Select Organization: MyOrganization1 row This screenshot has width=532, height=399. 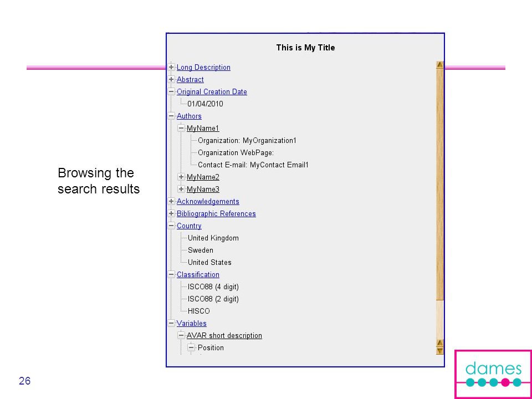tap(247, 140)
